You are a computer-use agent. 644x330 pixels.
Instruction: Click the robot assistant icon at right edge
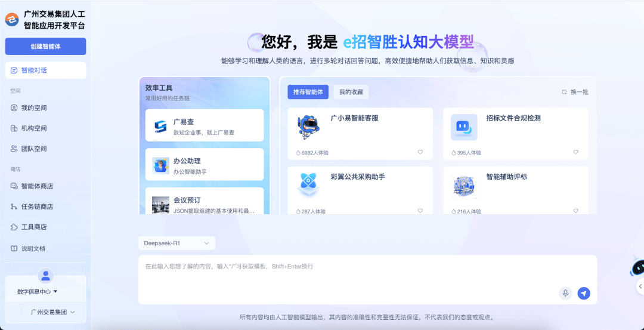coord(637,268)
